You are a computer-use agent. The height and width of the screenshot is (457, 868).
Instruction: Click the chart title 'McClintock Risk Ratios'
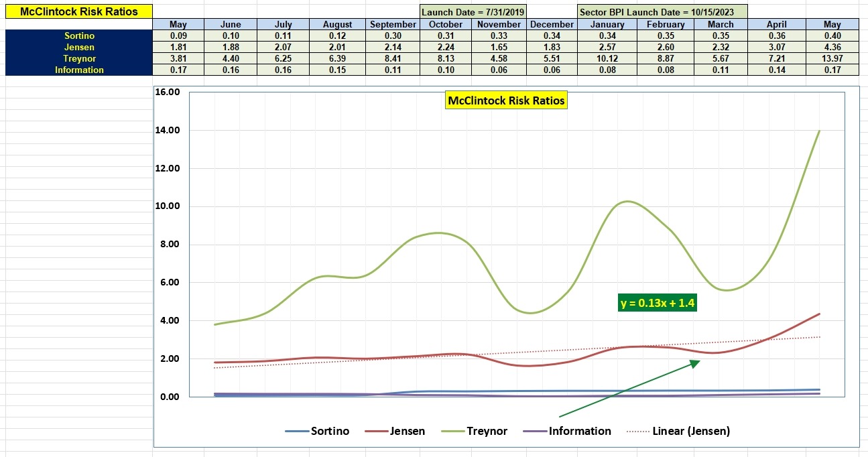pos(506,101)
